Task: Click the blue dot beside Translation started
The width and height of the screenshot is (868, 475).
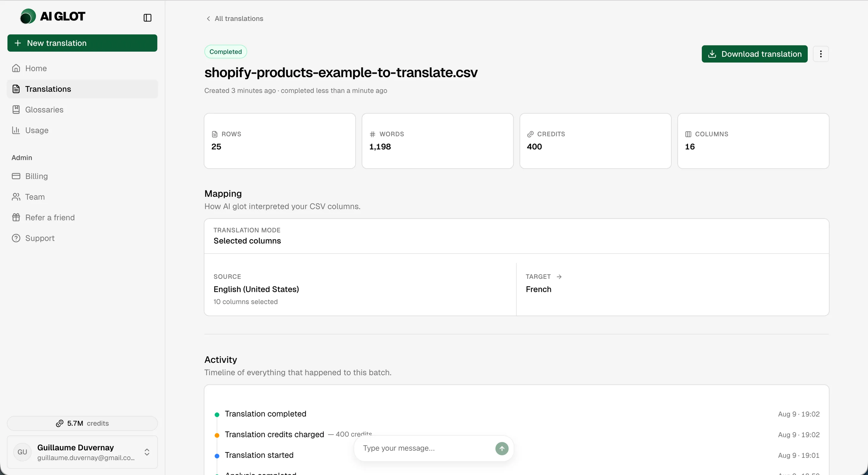Action: coord(217,456)
